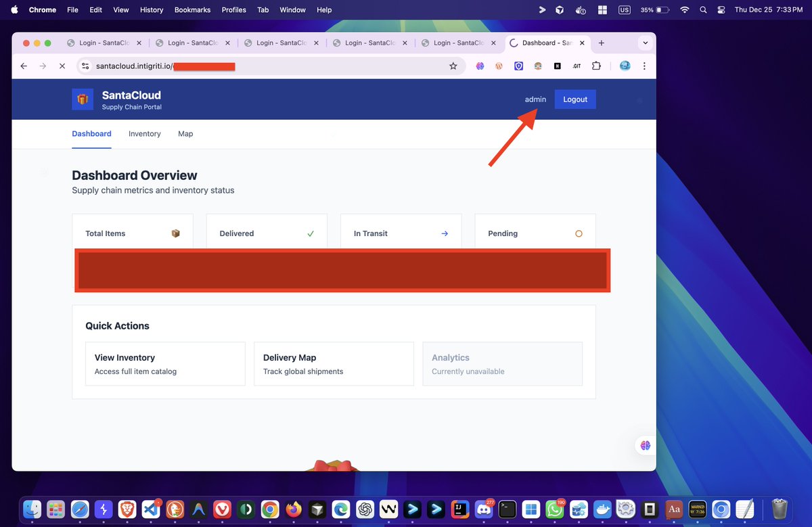Open the Bookmarks menu
This screenshot has width=812, height=527.
tap(192, 10)
